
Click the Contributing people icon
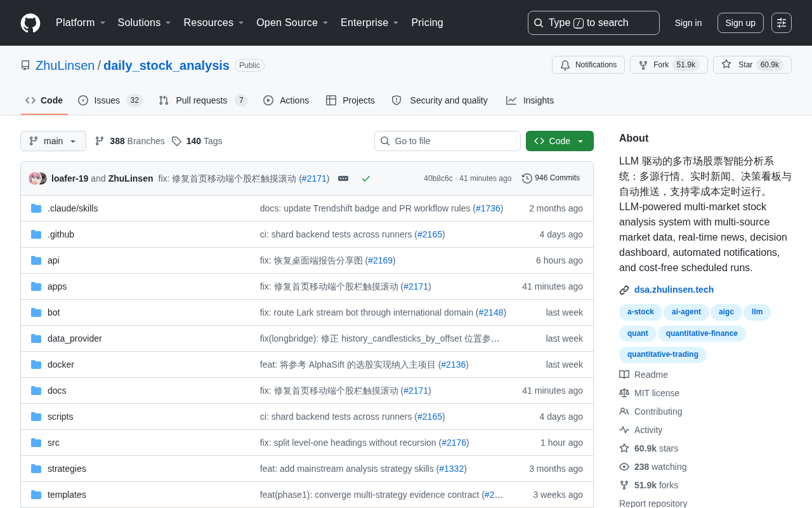tap(624, 411)
